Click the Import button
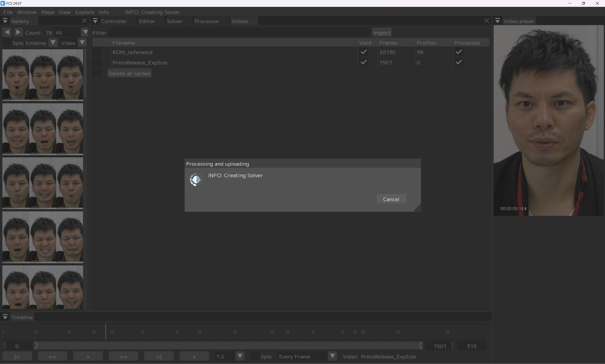The image size is (605, 364). 381,33
